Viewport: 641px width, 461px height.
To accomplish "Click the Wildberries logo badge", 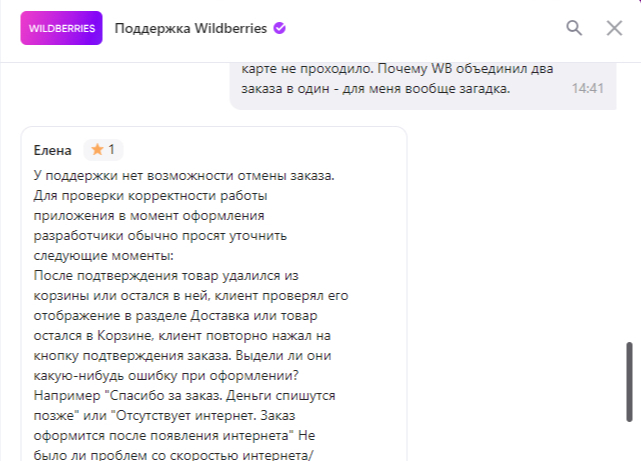I will tap(61, 28).
